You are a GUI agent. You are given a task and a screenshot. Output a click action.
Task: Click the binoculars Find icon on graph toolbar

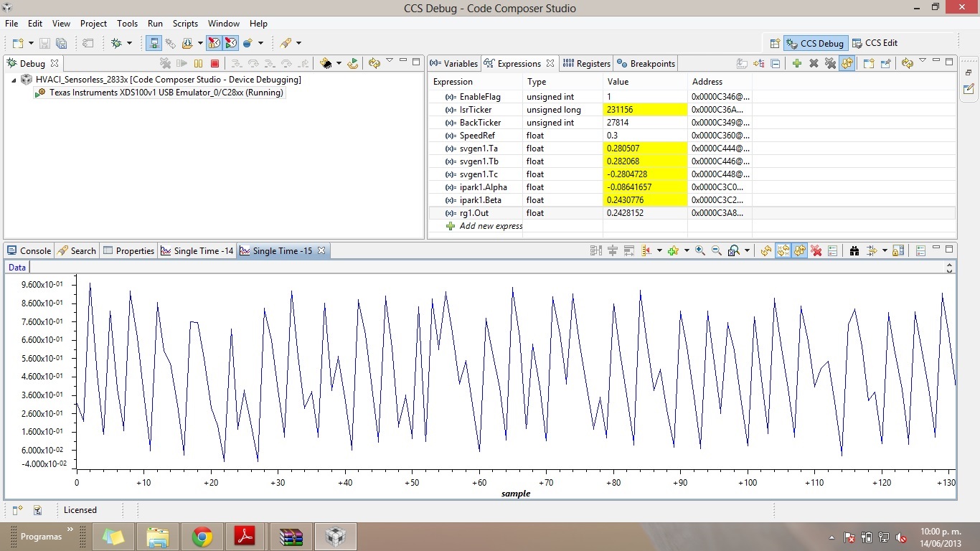pos(854,250)
